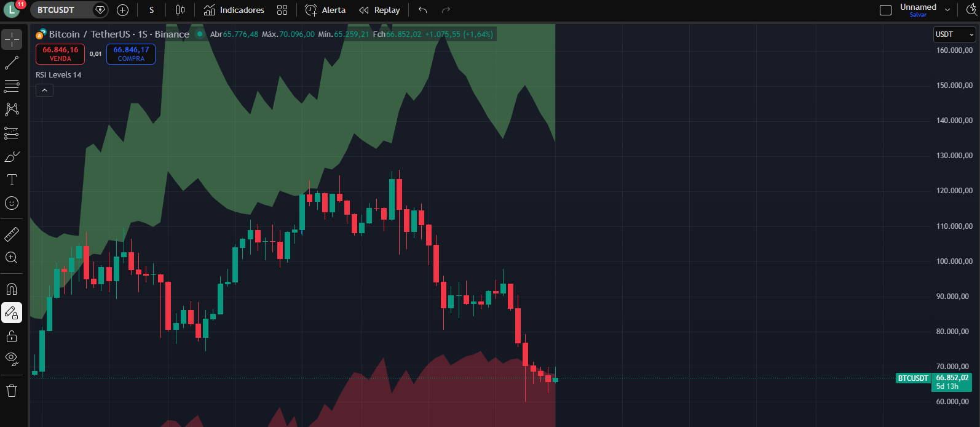This screenshot has height=427, width=980.
Task: Open the Indicadores menu
Action: pos(234,10)
